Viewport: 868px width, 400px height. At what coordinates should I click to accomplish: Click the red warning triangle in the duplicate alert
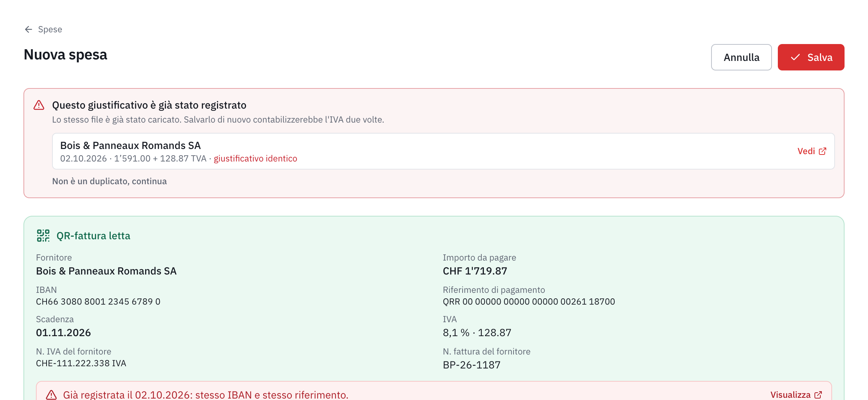[x=39, y=105]
